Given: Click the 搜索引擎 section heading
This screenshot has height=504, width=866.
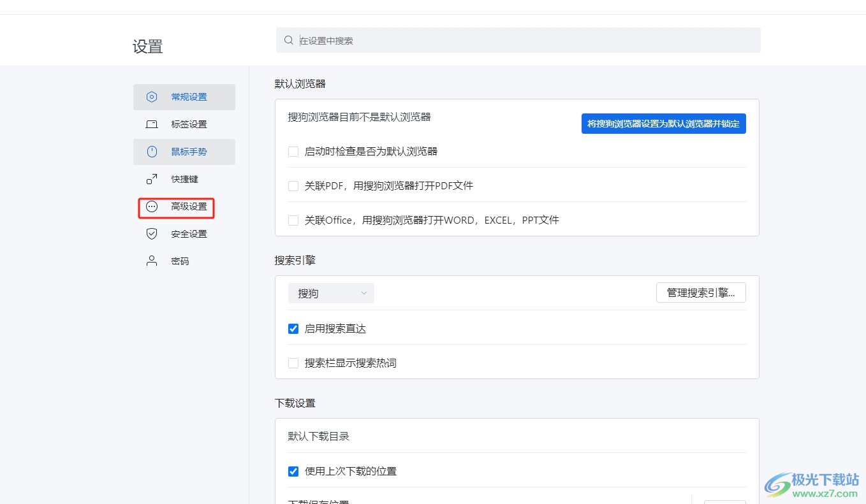Looking at the screenshot, I should click(295, 260).
